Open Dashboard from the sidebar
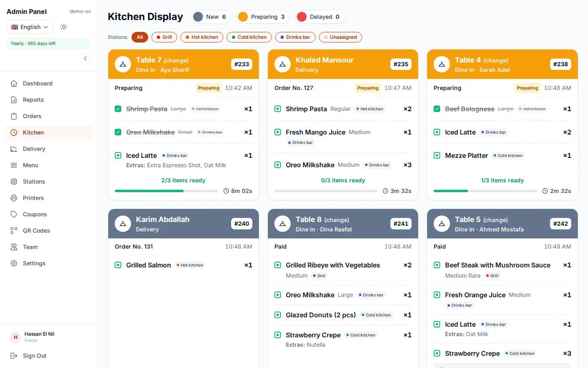The image size is (588, 368). [x=49, y=83]
